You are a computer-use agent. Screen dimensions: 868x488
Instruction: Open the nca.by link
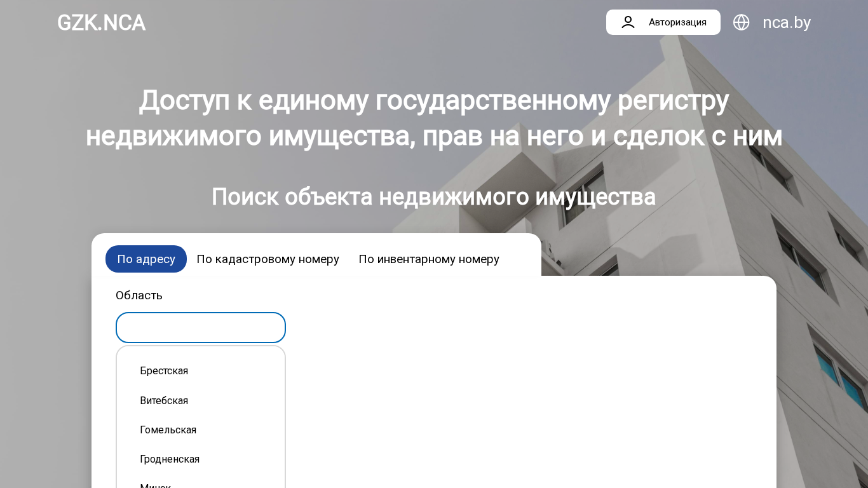tap(787, 22)
